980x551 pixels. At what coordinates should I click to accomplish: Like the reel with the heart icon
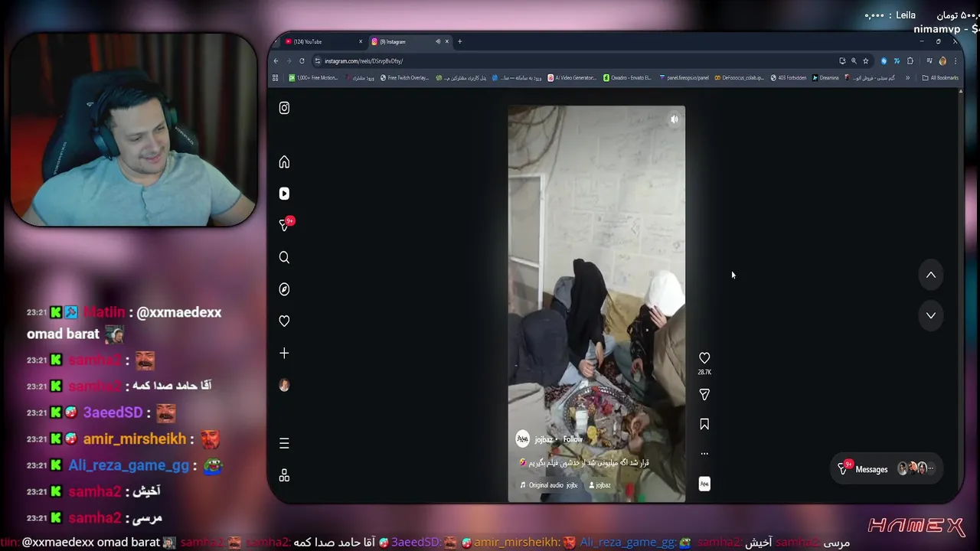704,357
